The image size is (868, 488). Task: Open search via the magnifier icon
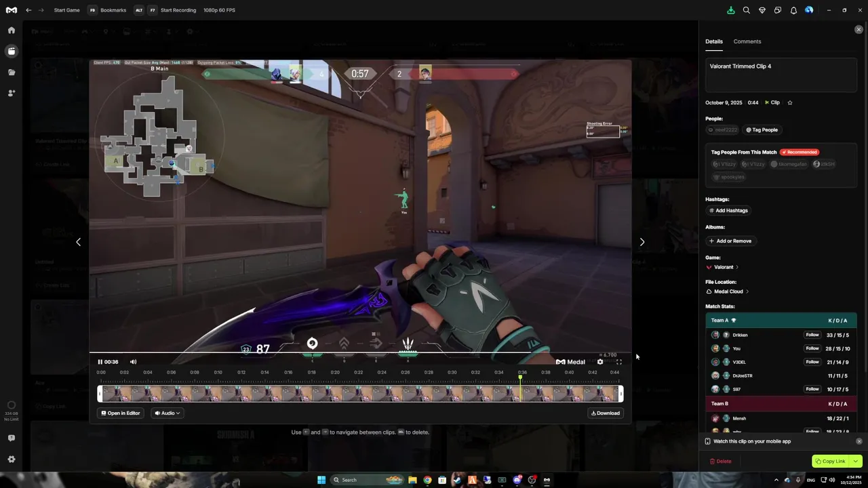746,10
